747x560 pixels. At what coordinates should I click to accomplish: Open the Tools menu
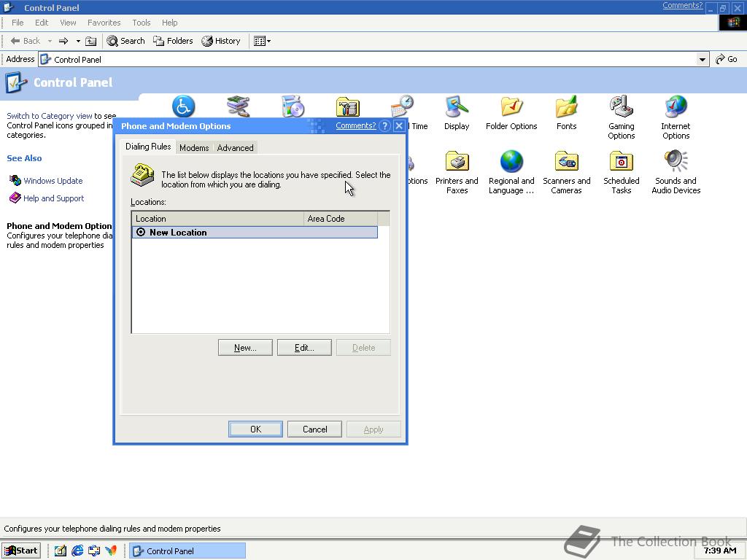(142, 23)
